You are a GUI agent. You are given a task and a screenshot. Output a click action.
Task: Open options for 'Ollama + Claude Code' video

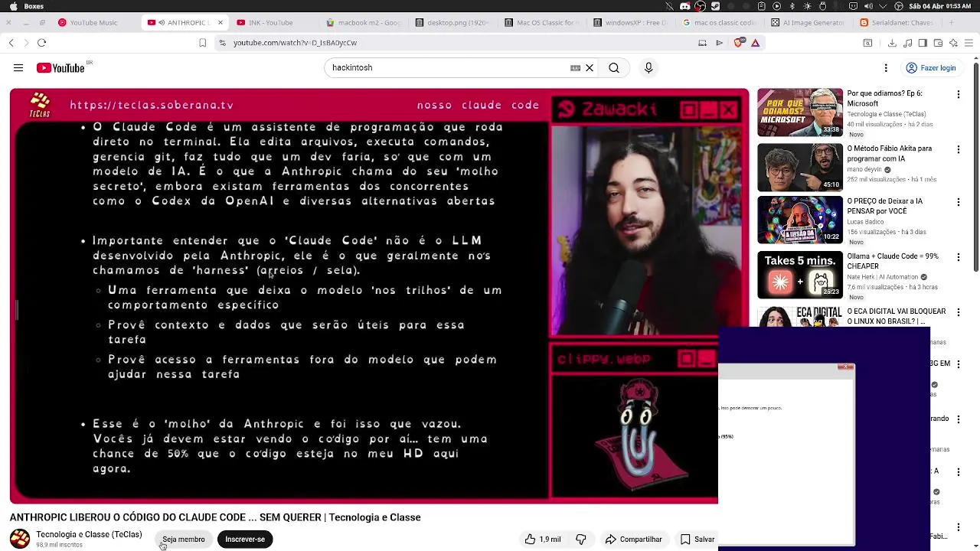(x=959, y=257)
